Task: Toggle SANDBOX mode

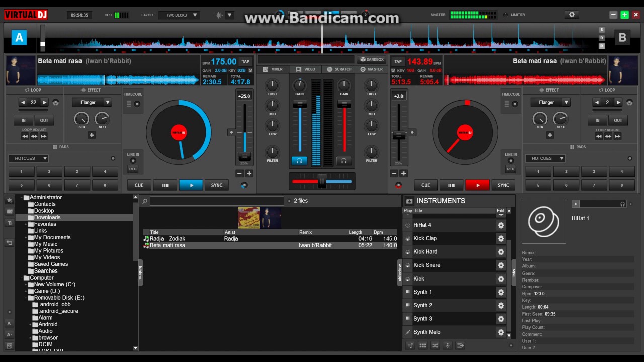Action: coord(371,59)
